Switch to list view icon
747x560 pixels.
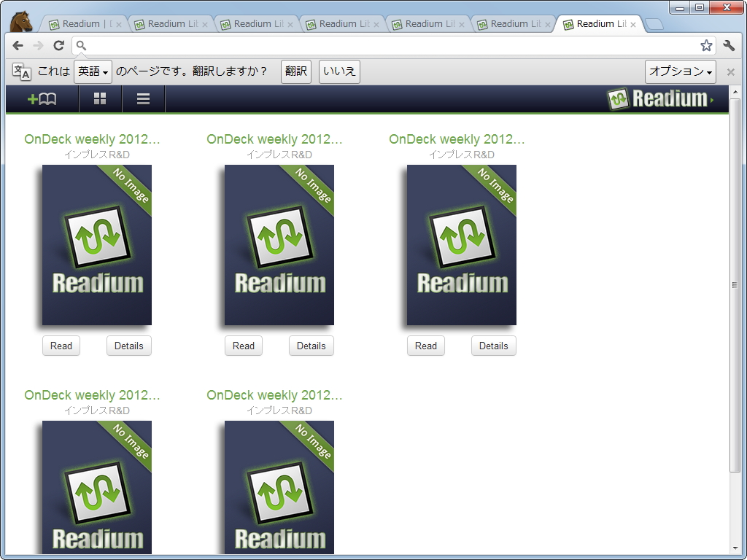point(143,98)
